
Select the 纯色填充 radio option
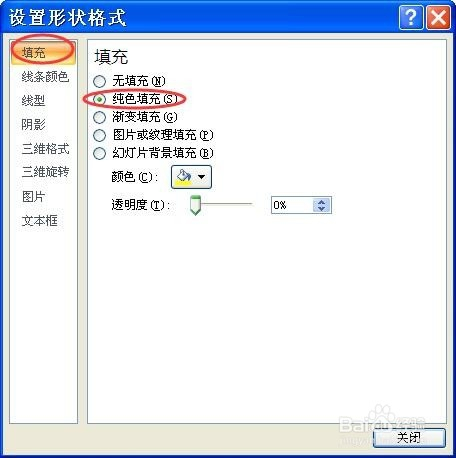click(99, 99)
